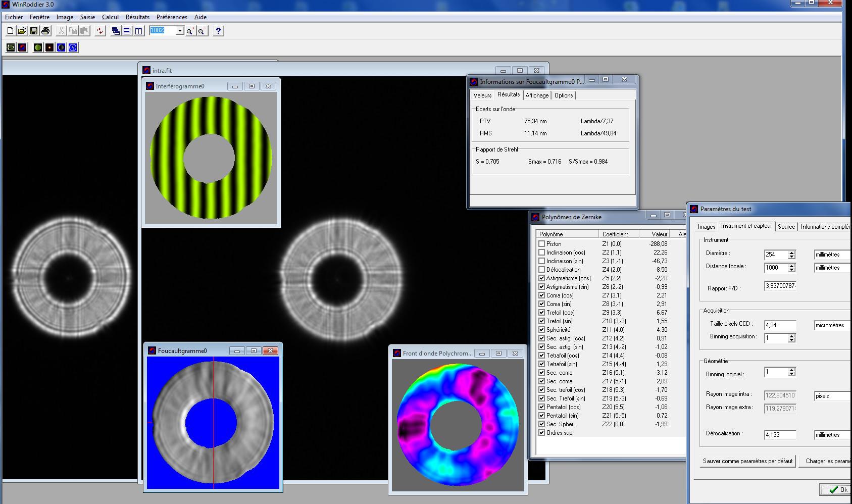Click the Coefficient column header
The width and height of the screenshot is (852, 504).
pyautogui.click(x=619, y=234)
